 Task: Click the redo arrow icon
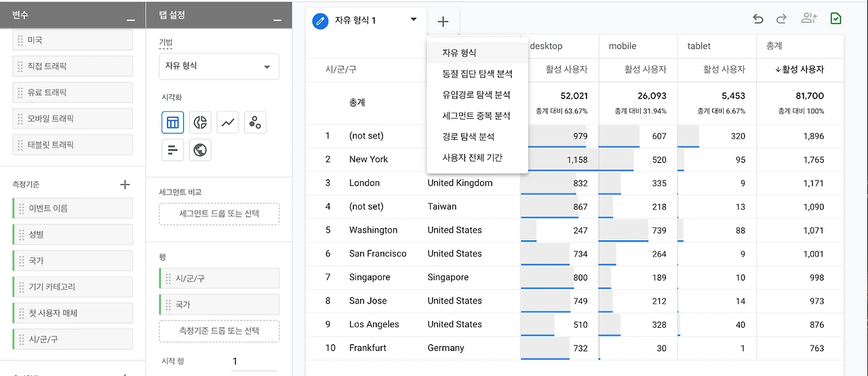coord(781,19)
